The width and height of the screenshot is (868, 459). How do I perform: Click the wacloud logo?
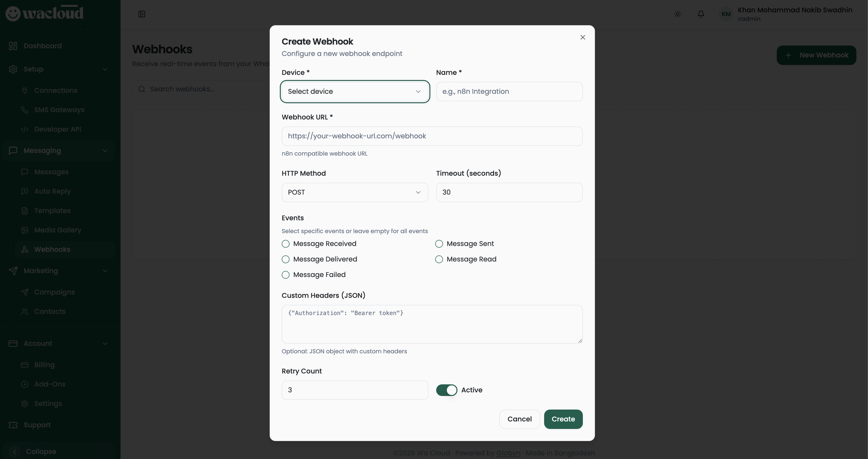[45, 14]
